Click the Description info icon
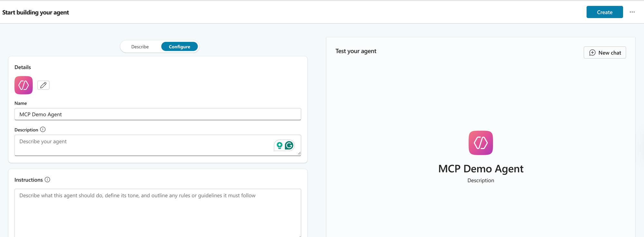This screenshot has width=644, height=237. pyautogui.click(x=43, y=129)
